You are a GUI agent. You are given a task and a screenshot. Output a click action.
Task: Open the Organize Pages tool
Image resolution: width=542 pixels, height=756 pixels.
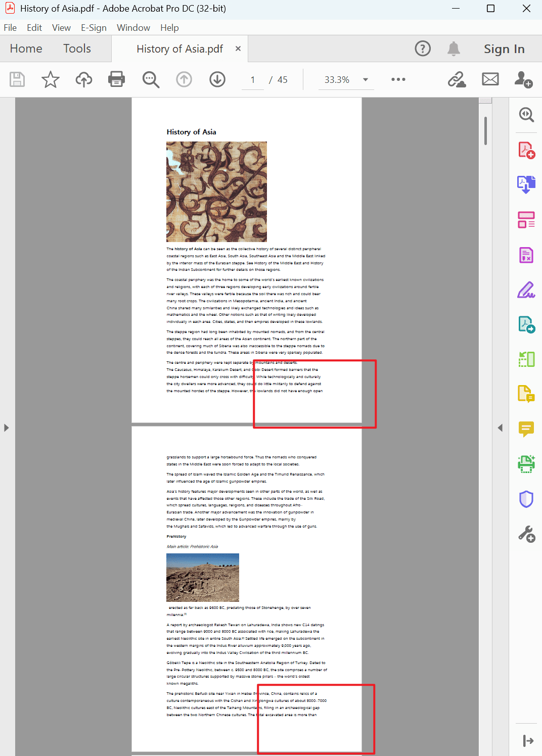(x=526, y=220)
